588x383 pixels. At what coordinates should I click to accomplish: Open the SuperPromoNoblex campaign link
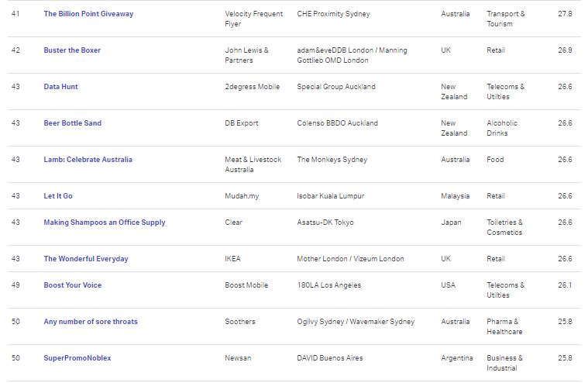pyautogui.click(x=77, y=358)
